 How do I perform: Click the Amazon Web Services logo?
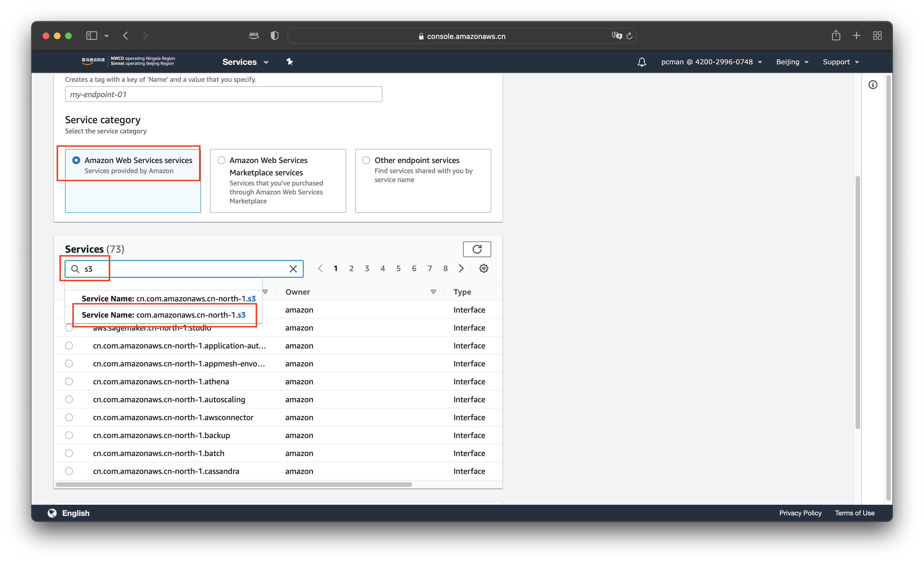(x=93, y=61)
